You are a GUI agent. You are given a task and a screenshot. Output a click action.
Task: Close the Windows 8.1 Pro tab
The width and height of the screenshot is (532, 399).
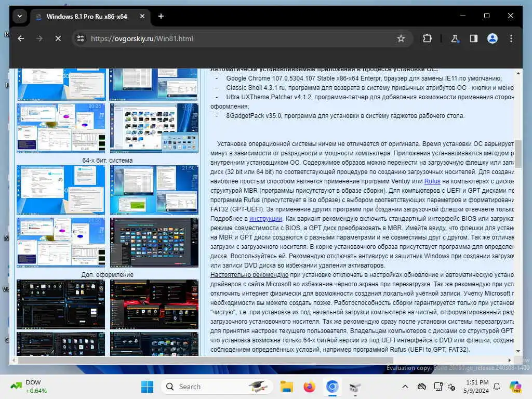142,16
